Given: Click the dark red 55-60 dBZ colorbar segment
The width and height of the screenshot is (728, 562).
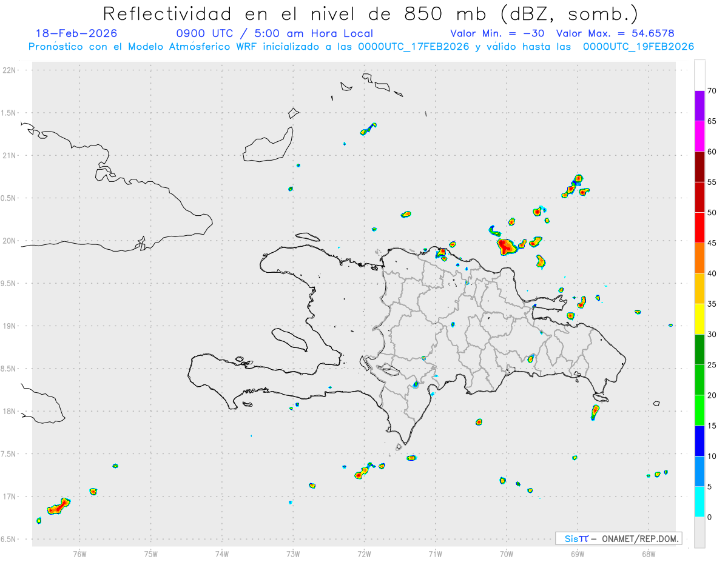Looking at the screenshot, I should pos(699,167).
